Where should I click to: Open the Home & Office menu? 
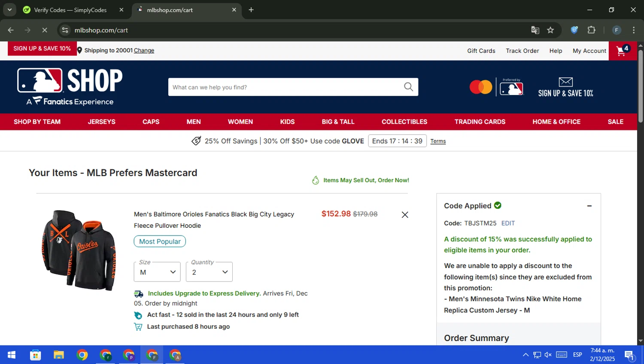[556, 122]
